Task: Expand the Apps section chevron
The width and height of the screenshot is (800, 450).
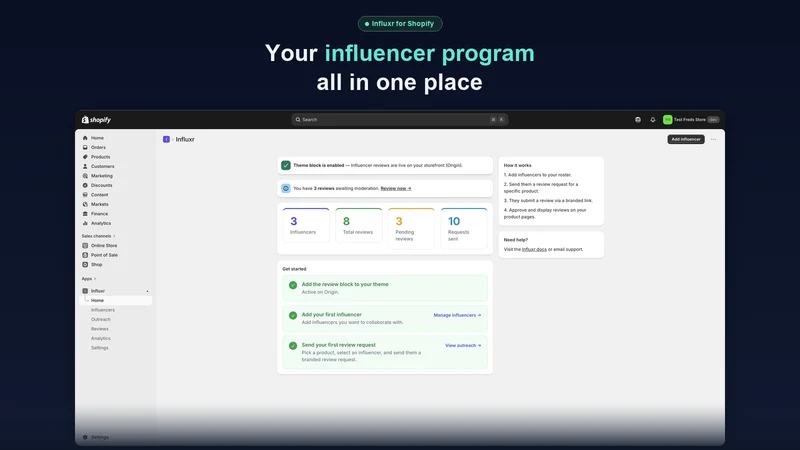Action: [x=95, y=279]
